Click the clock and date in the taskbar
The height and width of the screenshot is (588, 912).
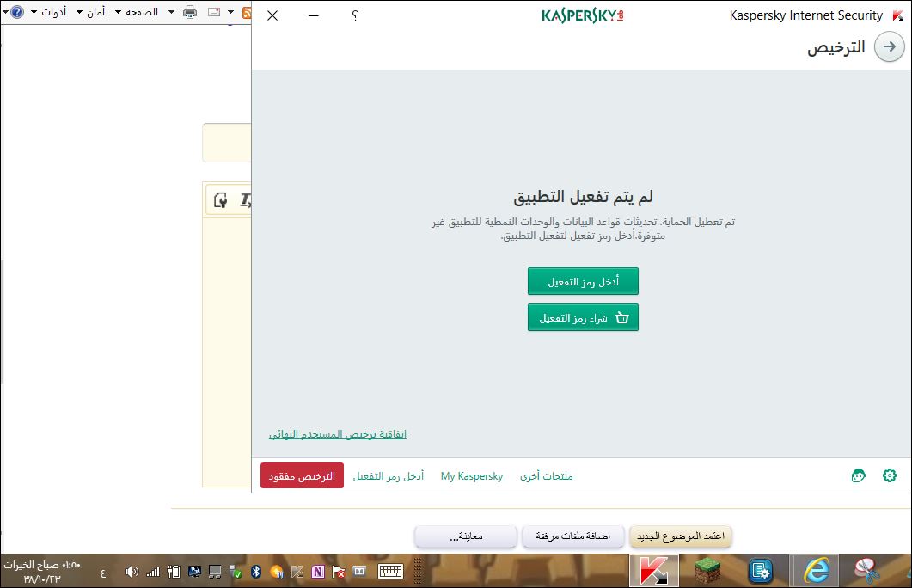pos(42,572)
